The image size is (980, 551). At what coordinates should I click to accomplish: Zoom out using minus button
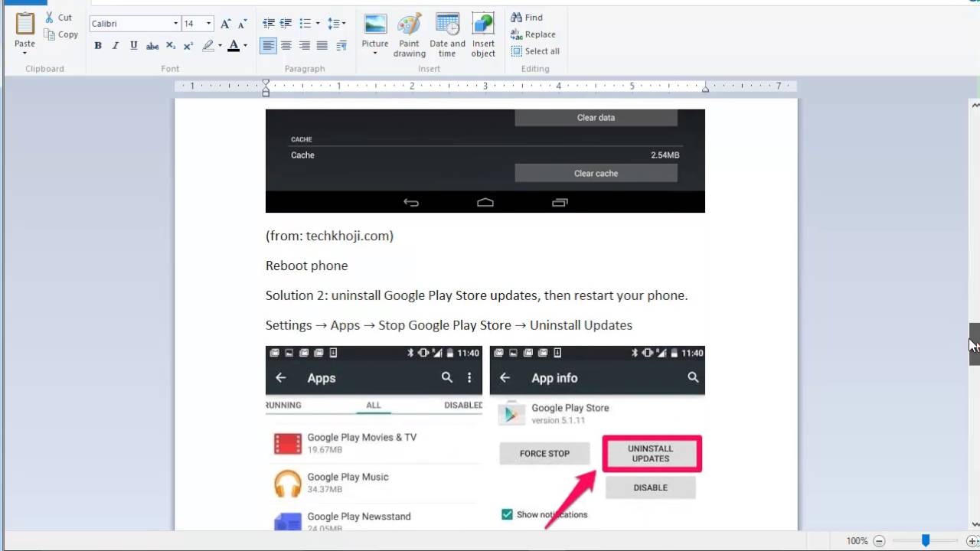tap(879, 541)
